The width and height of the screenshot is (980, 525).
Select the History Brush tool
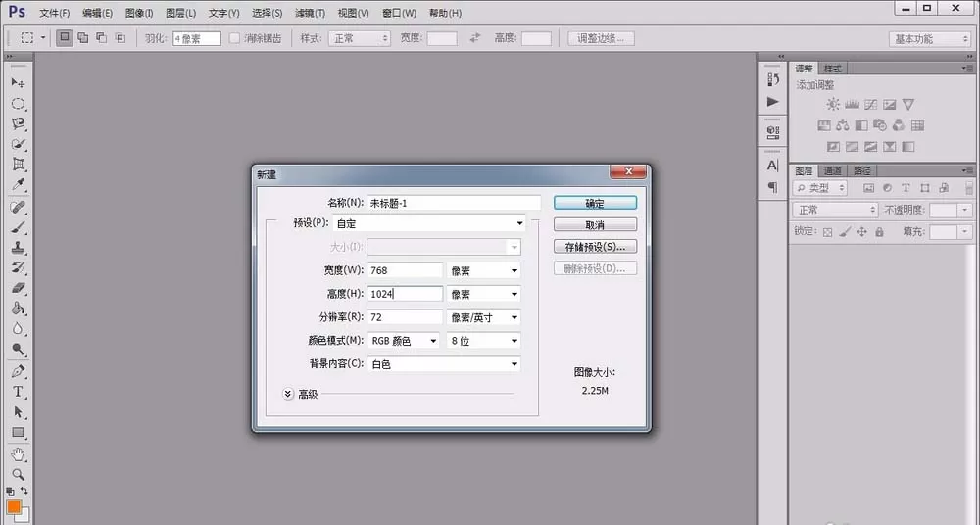click(x=18, y=268)
